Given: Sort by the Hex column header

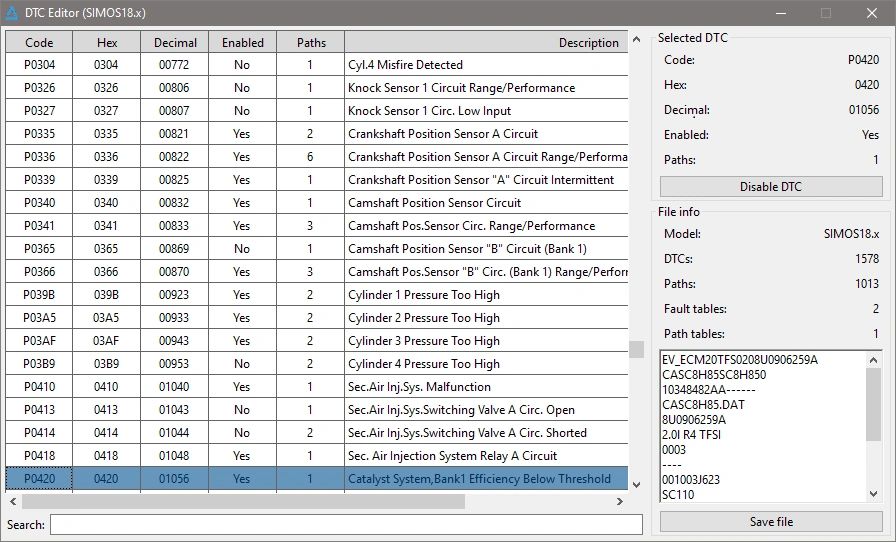Looking at the screenshot, I should [x=107, y=43].
